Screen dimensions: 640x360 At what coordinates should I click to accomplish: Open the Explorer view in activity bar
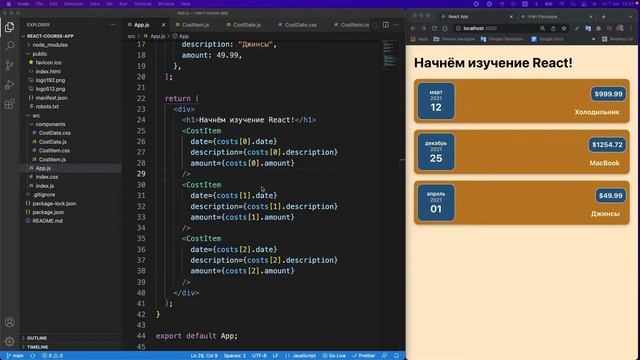tap(9, 27)
